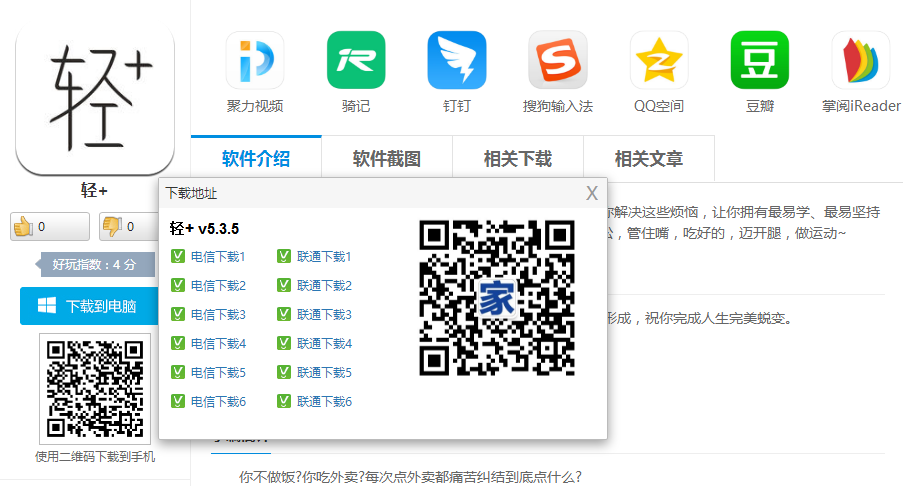This screenshot has height=486, width=903.
Task: Click the green check icon beside 联通下载2
Action: 284,285
